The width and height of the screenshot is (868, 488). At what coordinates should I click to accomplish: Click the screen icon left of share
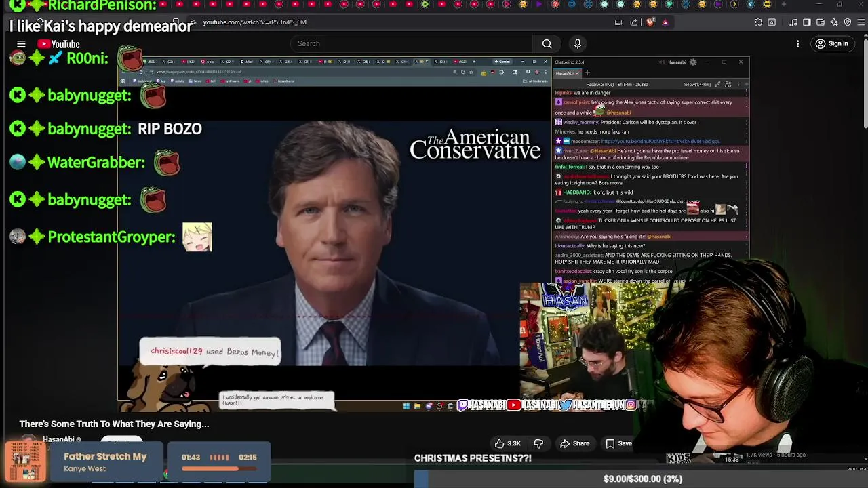(x=618, y=22)
